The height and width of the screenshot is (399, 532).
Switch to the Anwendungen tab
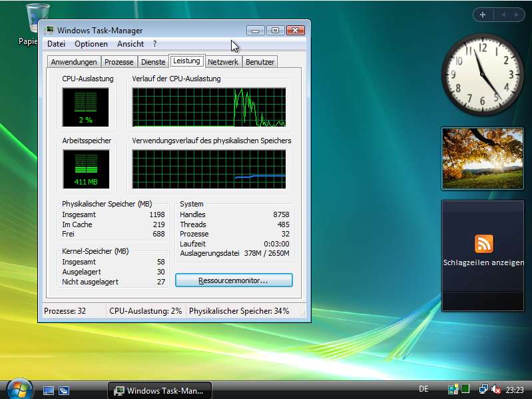[x=74, y=62]
